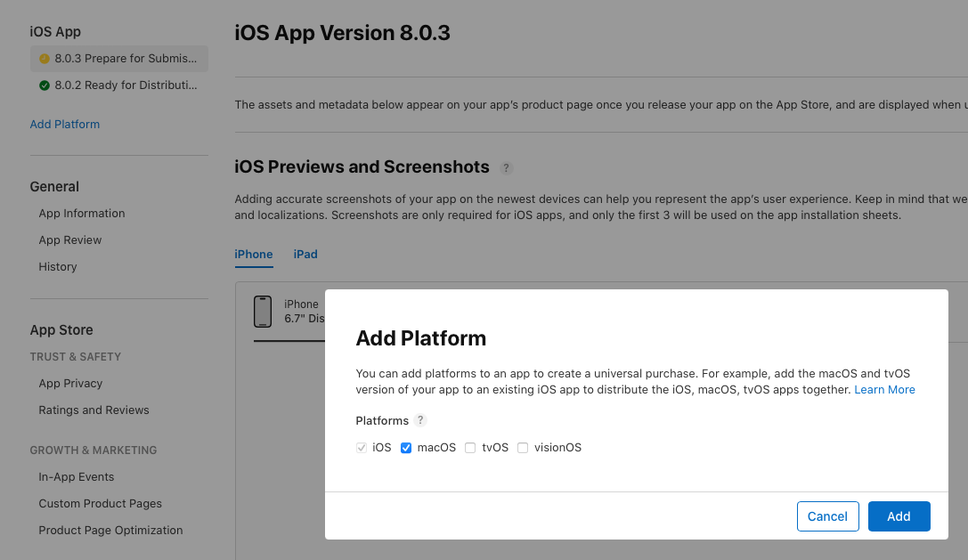Open Product Page Optimization

click(x=110, y=531)
